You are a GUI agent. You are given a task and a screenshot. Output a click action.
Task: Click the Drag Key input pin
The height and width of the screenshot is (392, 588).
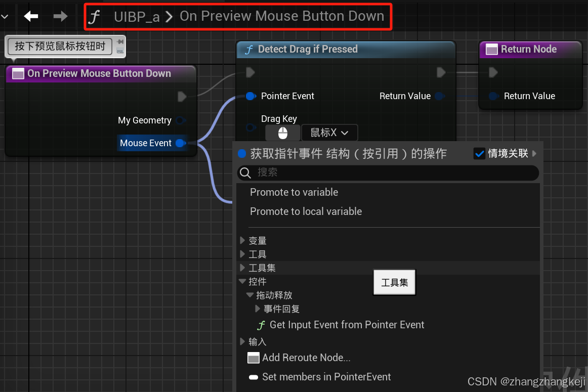coord(250,127)
